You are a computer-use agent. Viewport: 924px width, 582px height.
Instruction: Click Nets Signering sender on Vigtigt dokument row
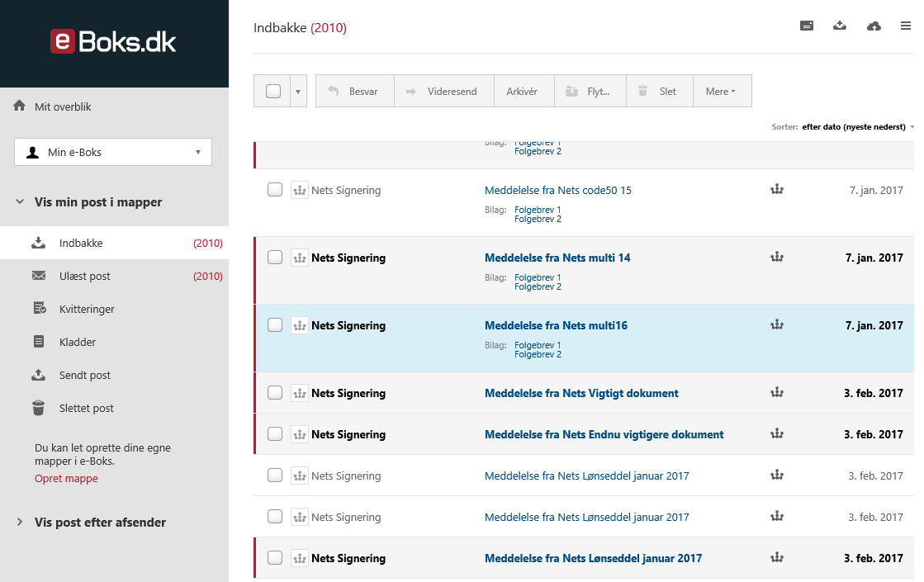(x=348, y=394)
